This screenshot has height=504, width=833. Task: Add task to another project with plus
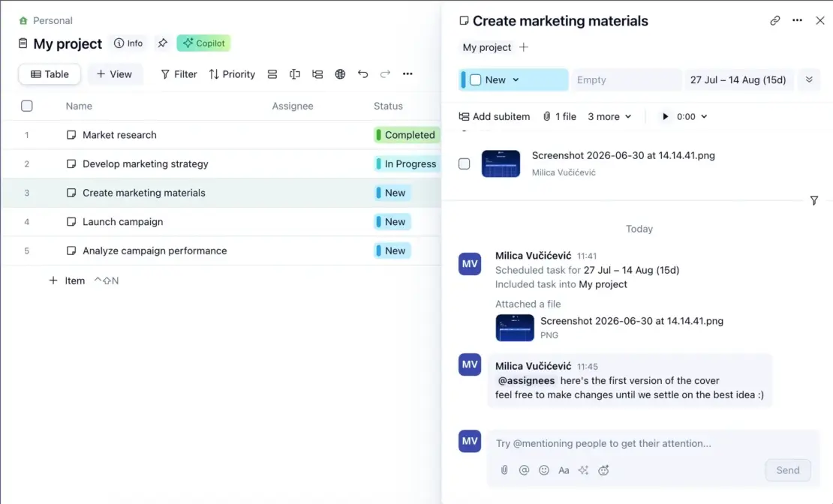point(524,47)
